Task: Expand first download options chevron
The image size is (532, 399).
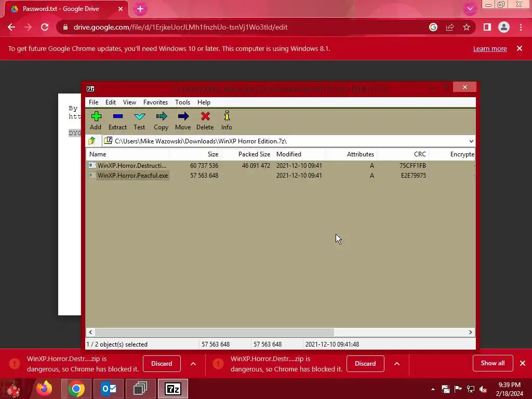Action: tap(193, 364)
